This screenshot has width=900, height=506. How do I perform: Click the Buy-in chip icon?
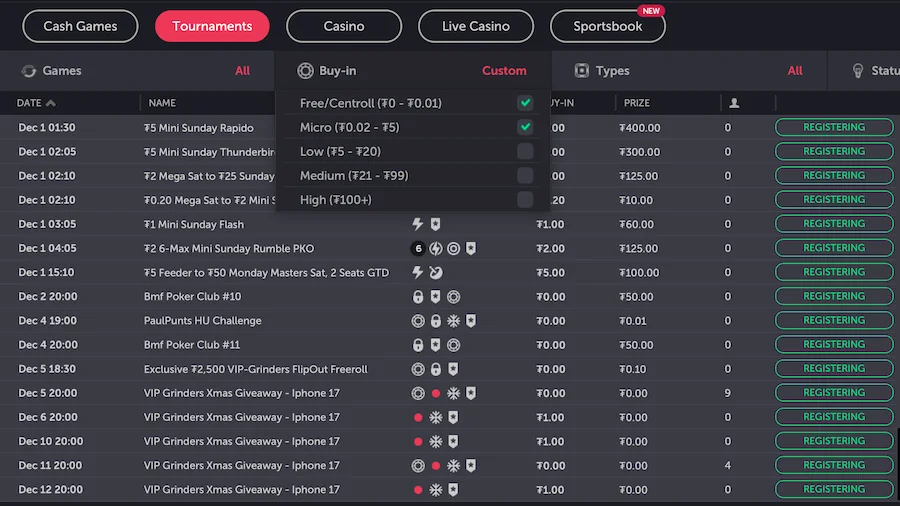point(305,71)
